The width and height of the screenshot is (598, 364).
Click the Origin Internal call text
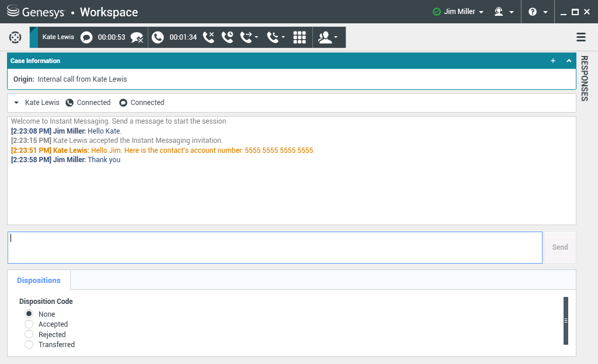[70, 79]
